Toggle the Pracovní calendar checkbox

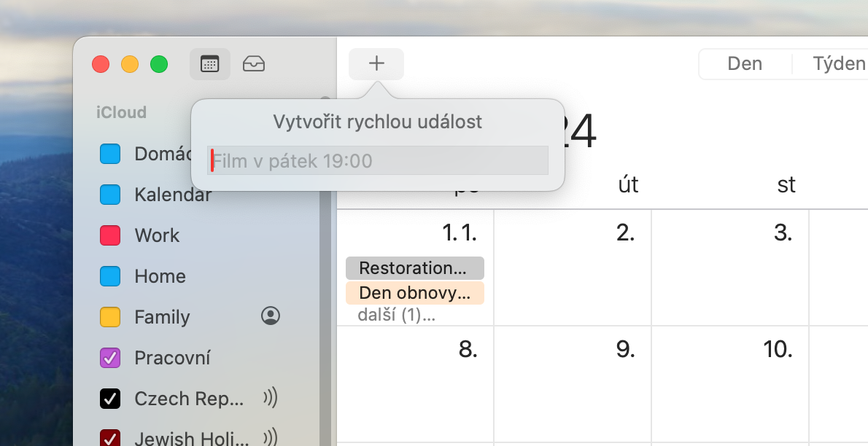click(110, 358)
